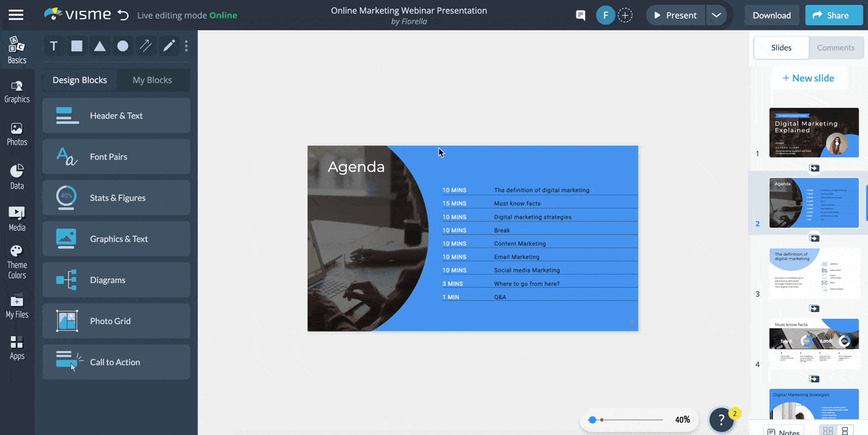This screenshot has height=435, width=868.
Task: Open the comments speech bubble icon
Action: pos(580,15)
